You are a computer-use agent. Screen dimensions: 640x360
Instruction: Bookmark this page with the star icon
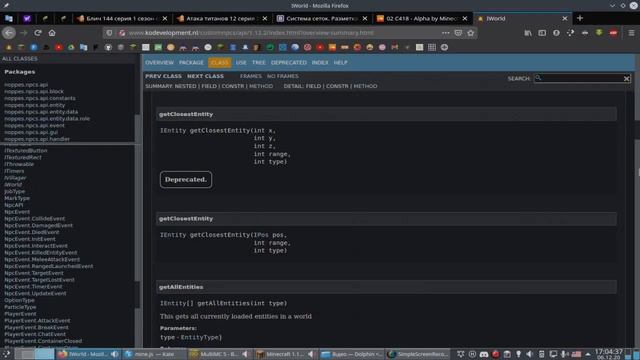(471, 33)
